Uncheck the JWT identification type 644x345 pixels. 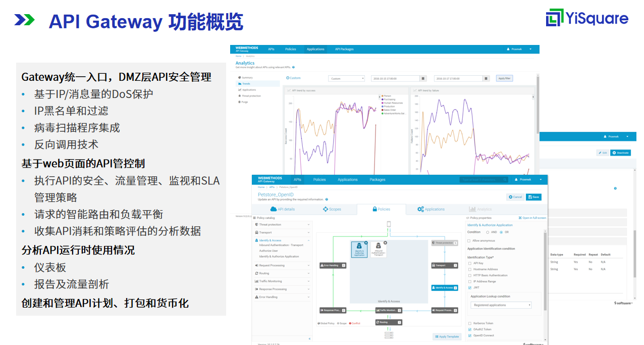(469, 287)
